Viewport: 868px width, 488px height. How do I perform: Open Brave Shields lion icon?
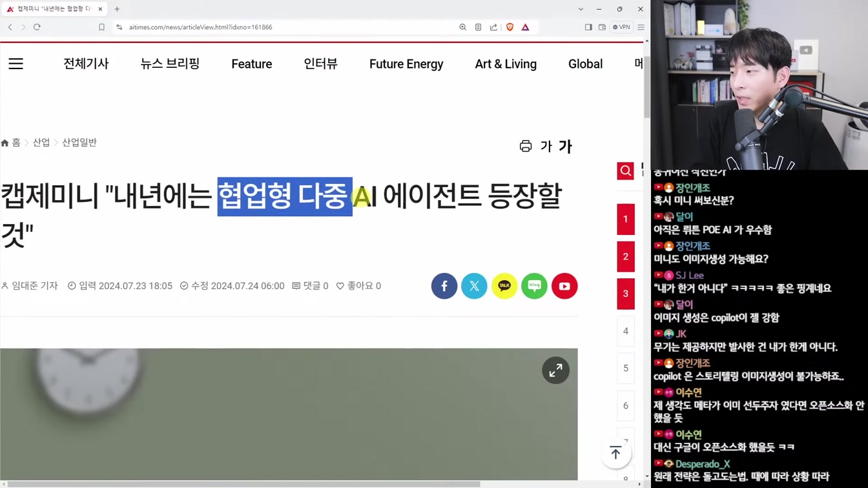[x=510, y=27]
